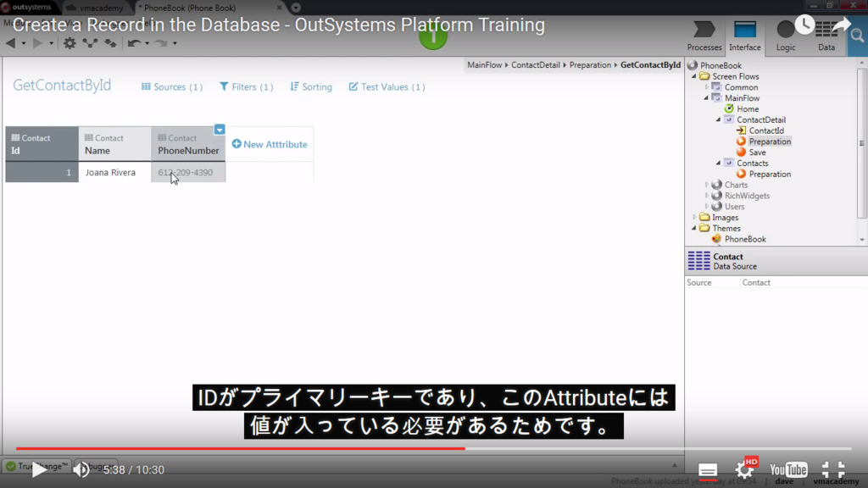Switch to the outsystems browser tab

[x=26, y=7]
